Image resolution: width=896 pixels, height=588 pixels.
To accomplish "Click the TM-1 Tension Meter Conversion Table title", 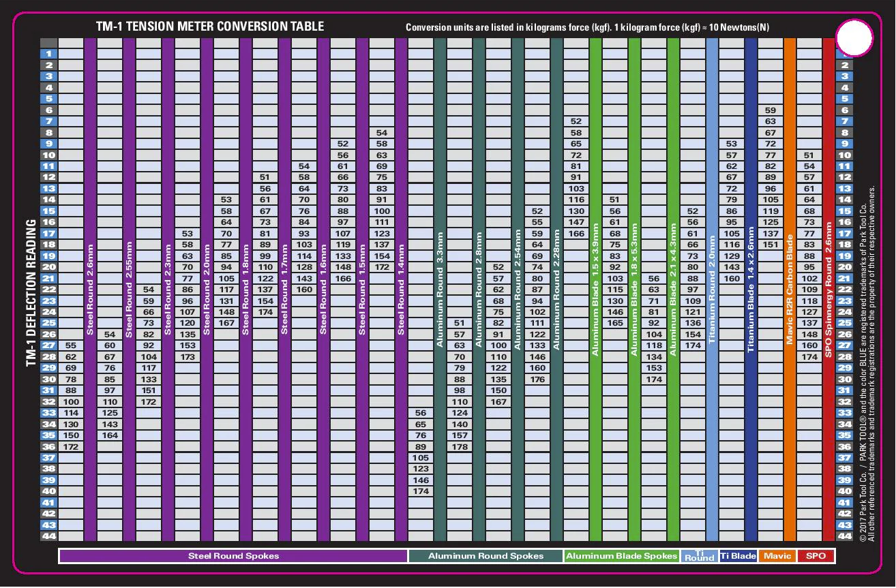I will [x=210, y=27].
